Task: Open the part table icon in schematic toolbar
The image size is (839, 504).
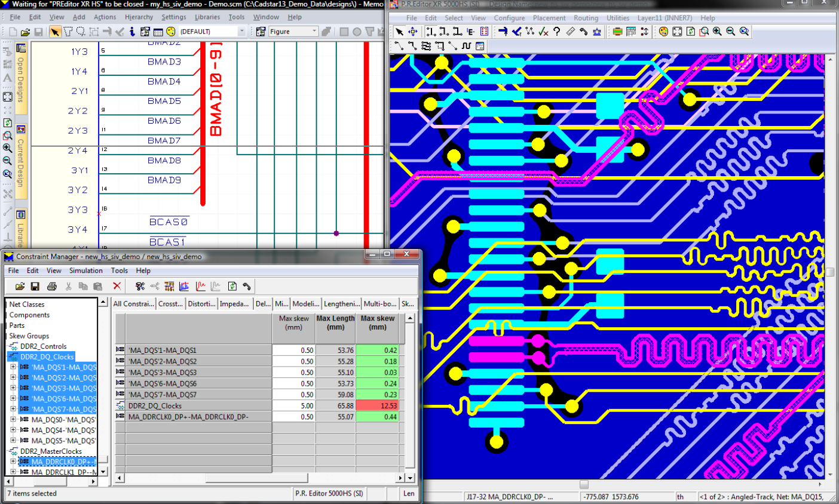Action: click(158, 31)
